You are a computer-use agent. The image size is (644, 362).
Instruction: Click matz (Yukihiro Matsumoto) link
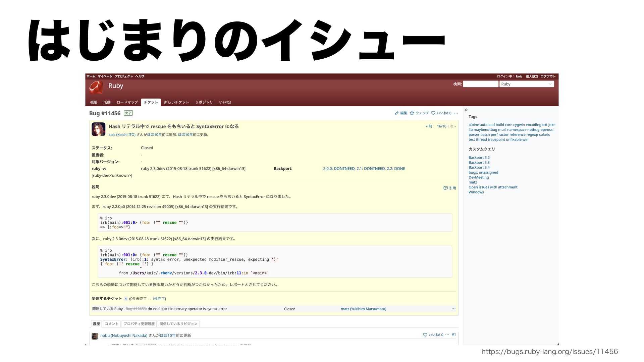363,309
